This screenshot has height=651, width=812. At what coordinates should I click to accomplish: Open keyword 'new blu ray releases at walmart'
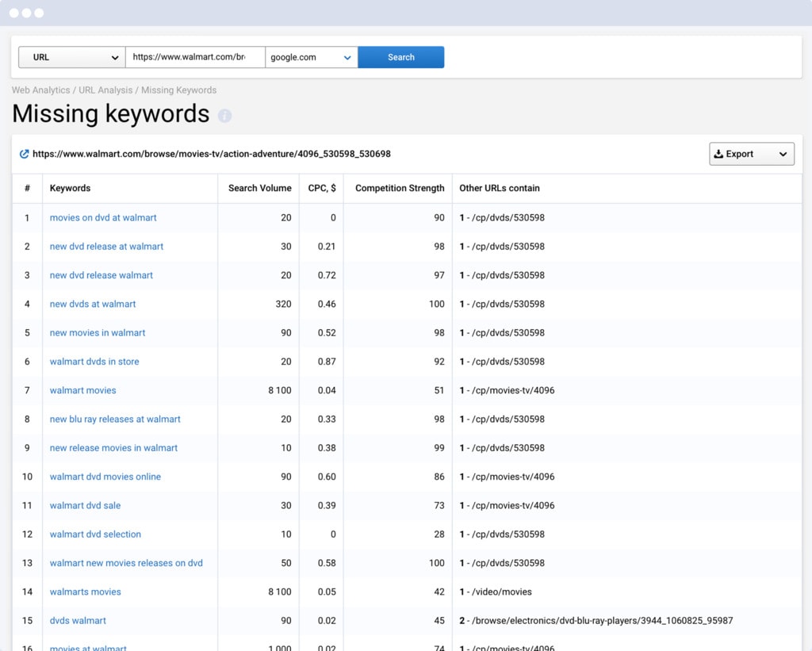115,419
